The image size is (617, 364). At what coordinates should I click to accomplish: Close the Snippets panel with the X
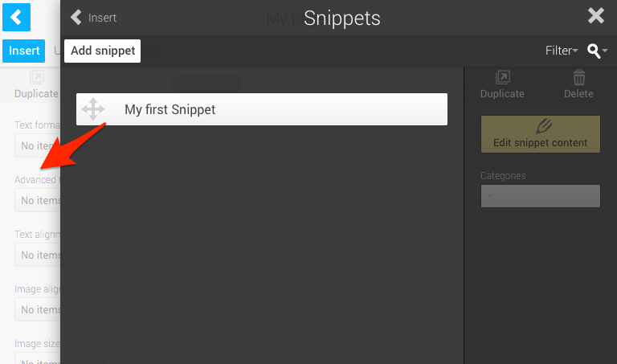(595, 16)
